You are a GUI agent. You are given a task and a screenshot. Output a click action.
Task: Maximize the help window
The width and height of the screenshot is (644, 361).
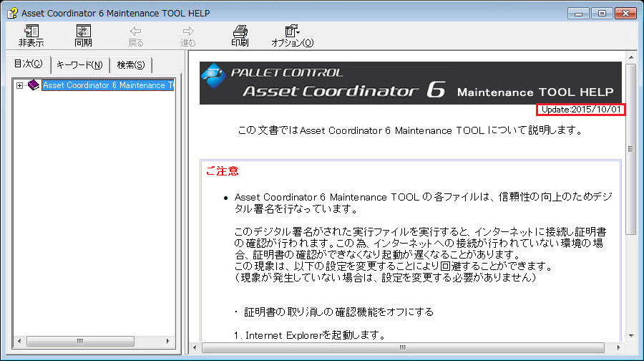tap(602, 14)
